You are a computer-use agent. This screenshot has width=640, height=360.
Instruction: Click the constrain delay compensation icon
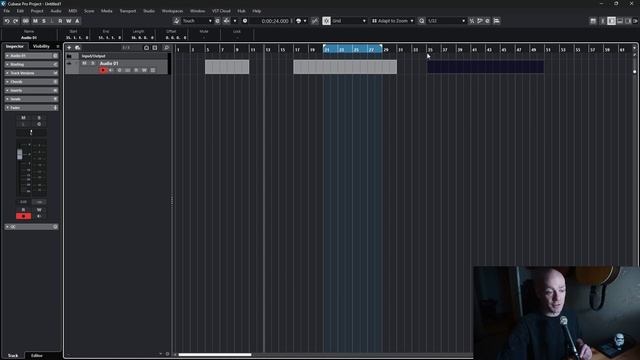pyautogui.click(x=25, y=21)
